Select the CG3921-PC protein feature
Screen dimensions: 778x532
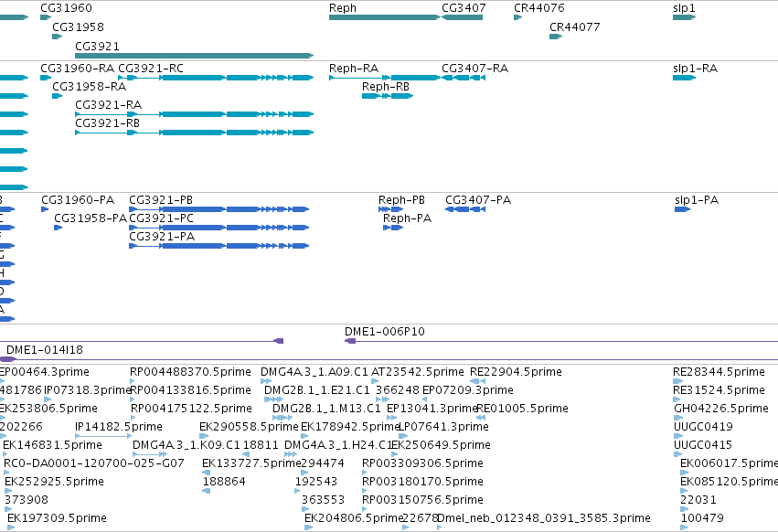(218, 228)
